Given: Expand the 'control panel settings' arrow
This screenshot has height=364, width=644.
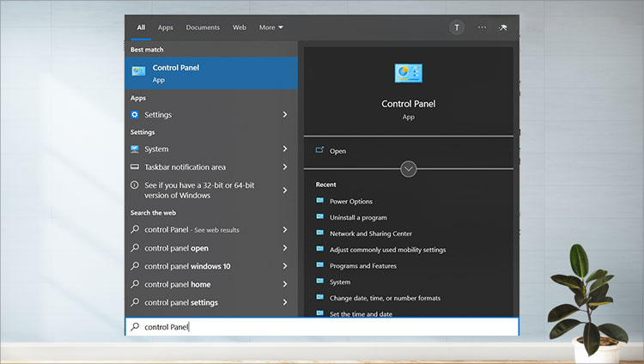Looking at the screenshot, I should (x=284, y=302).
